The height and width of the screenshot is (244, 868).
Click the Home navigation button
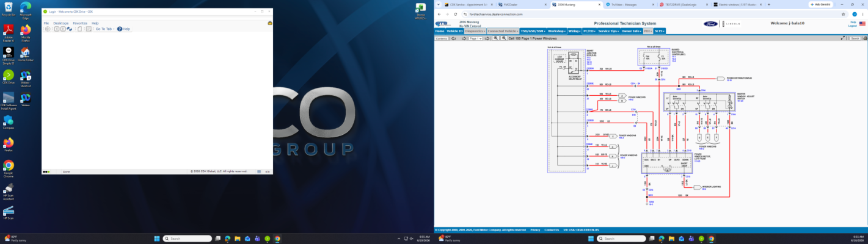[x=439, y=30]
